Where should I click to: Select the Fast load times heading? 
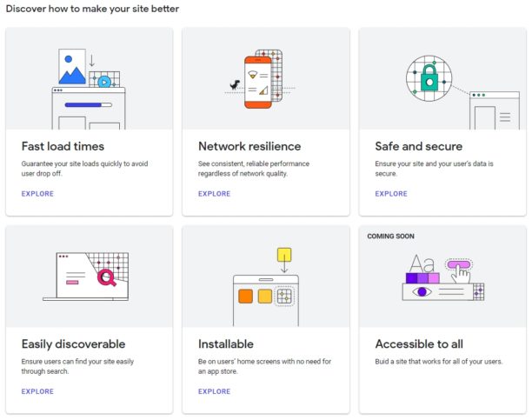pyautogui.click(x=63, y=146)
